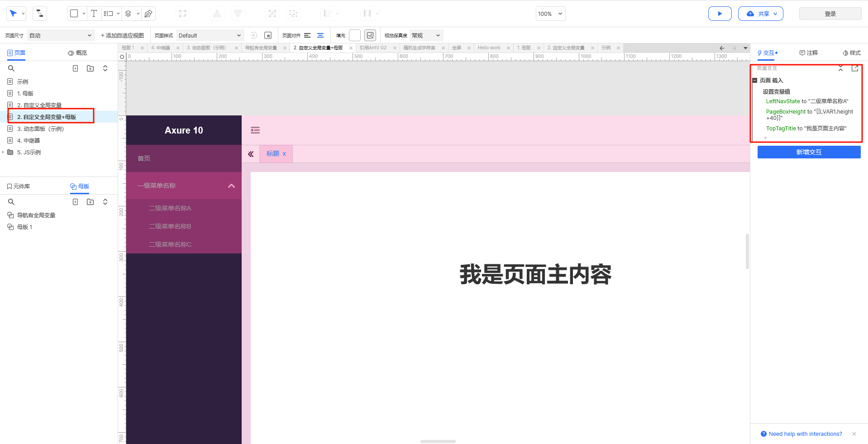Screen dimensions: 868x444
Task: Click the Preview play button
Action: 720,14
